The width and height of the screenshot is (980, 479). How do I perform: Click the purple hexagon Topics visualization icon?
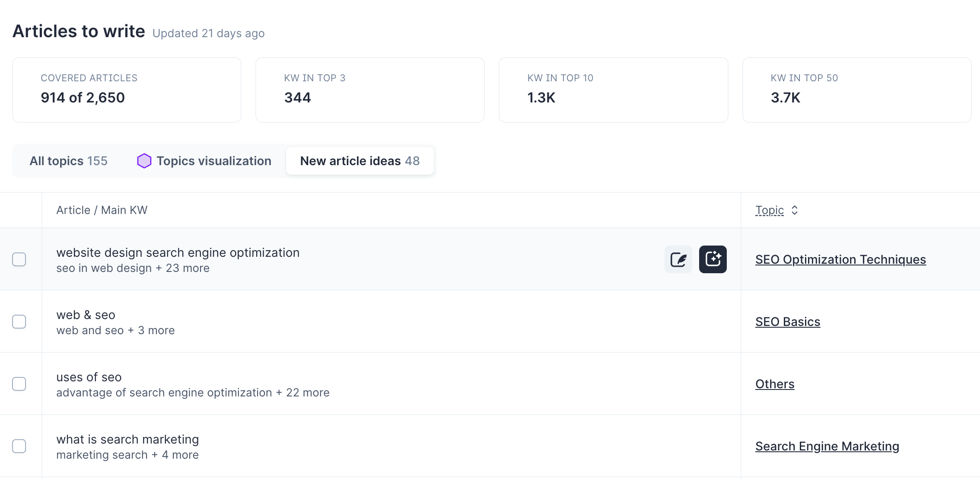click(x=144, y=161)
